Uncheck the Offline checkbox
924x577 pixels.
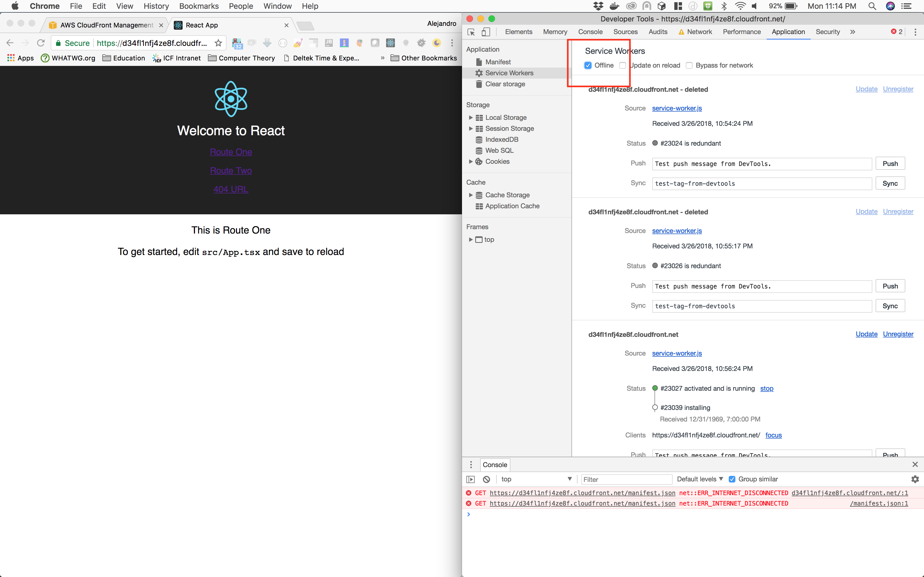pyautogui.click(x=588, y=65)
